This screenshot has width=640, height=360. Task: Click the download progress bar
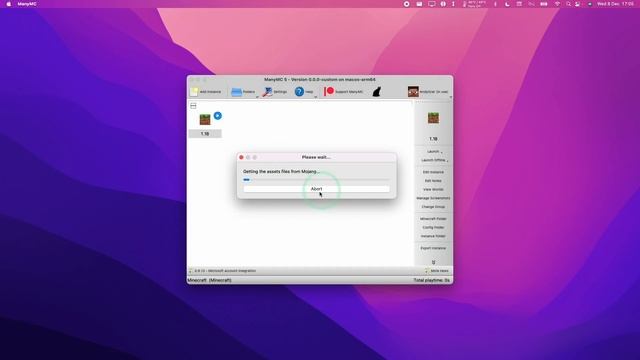(x=316, y=180)
